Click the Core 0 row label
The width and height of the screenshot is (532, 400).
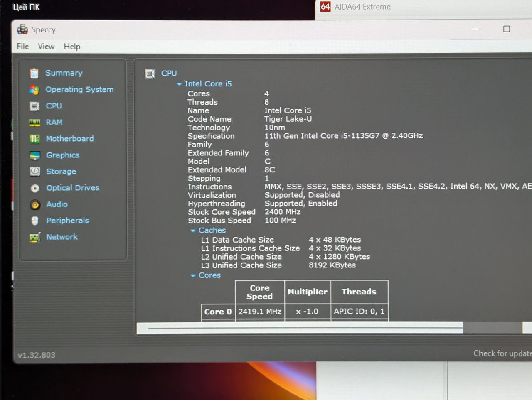point(218,312)
